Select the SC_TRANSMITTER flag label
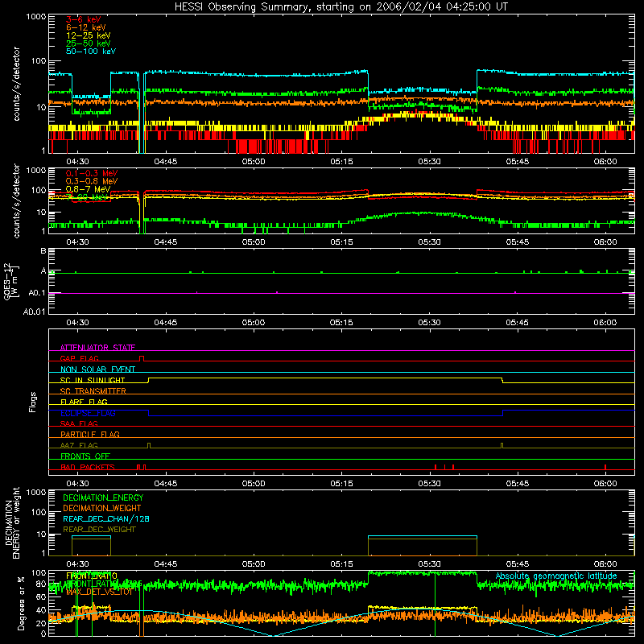The width and height of the screenshot is (644, 644). tap(93, 391)
